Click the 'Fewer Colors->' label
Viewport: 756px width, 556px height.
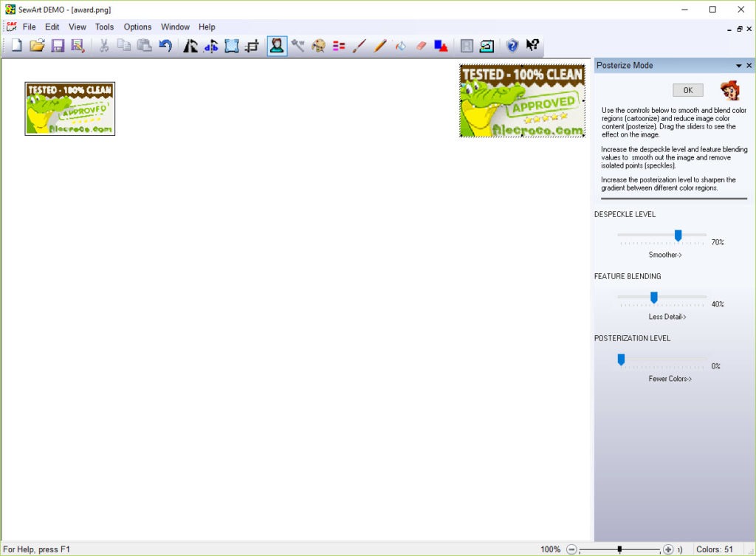670,379
